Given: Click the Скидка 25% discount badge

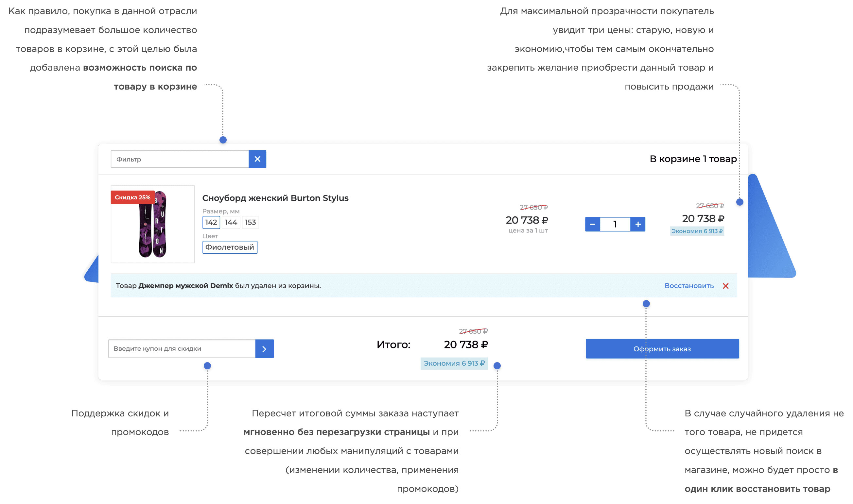Looking at the screenshot, I should [x=132, y=197].
